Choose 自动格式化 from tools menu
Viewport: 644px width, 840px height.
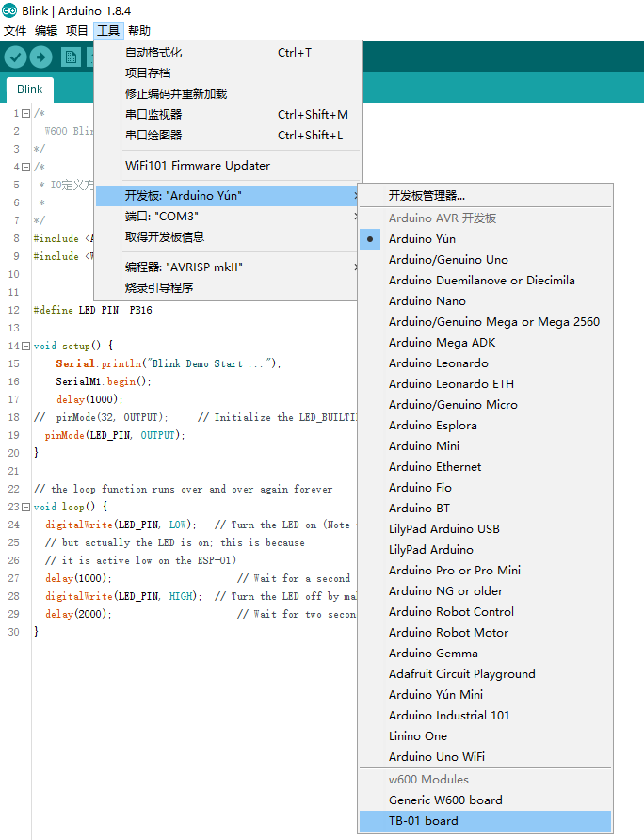click(228, 53)
